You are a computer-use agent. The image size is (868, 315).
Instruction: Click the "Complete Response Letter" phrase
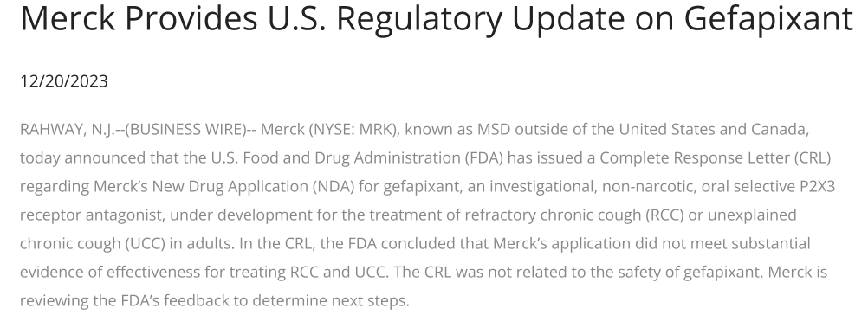point(694,158)
